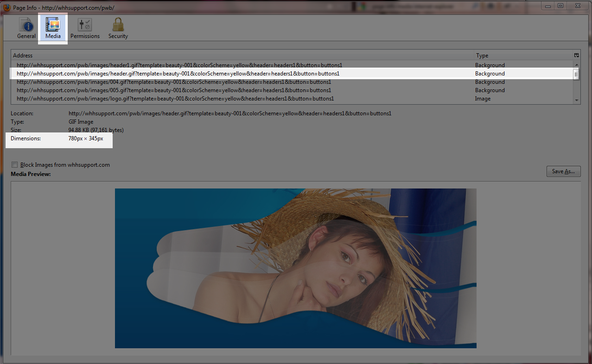592x364 pixels.
Task: Sort list by Type column header
Action: point(519,56)
